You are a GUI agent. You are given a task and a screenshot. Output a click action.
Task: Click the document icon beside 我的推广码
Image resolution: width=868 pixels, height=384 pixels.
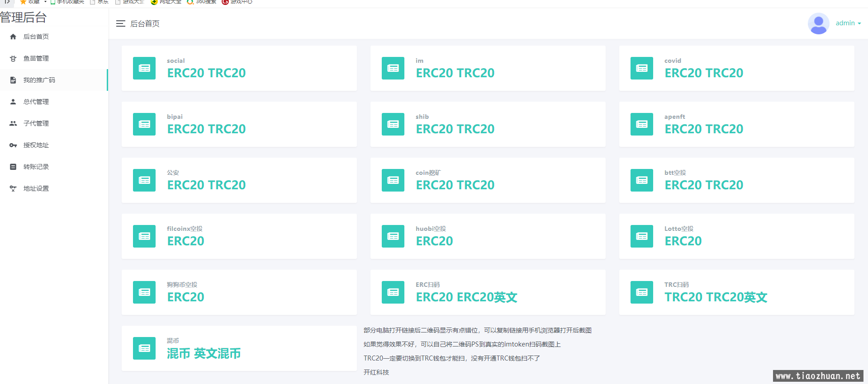click(x=13, y=80)
